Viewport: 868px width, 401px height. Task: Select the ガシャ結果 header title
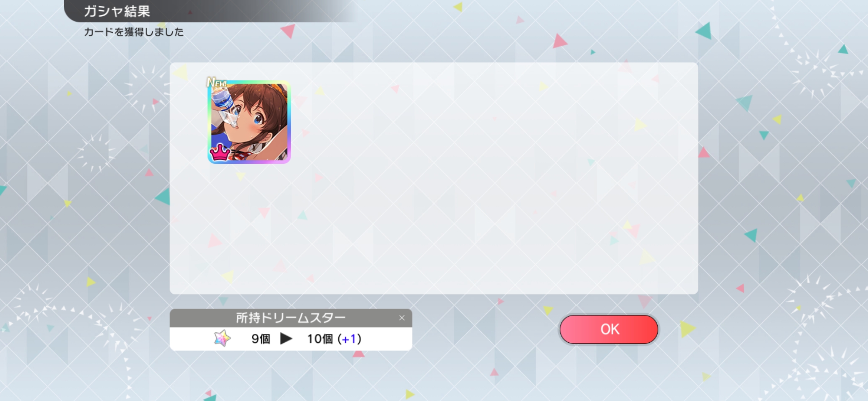tap(117, 11)
